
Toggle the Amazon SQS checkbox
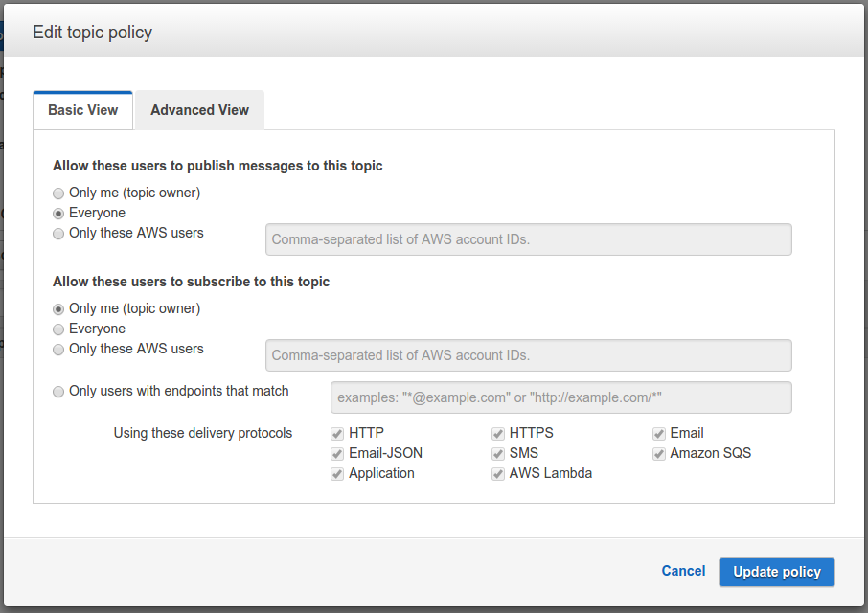coord(659,454)
